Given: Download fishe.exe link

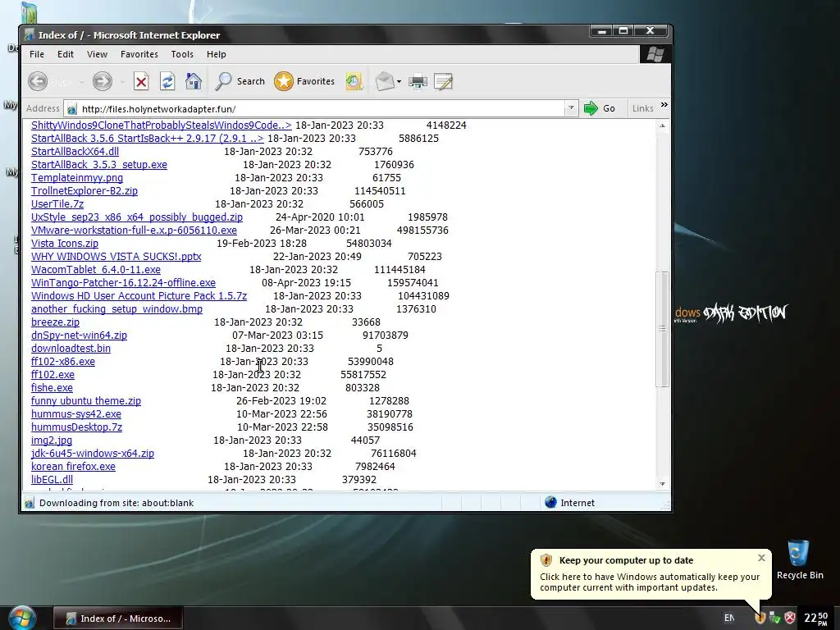Looking at the screenshot, I should tap(52, 388).
